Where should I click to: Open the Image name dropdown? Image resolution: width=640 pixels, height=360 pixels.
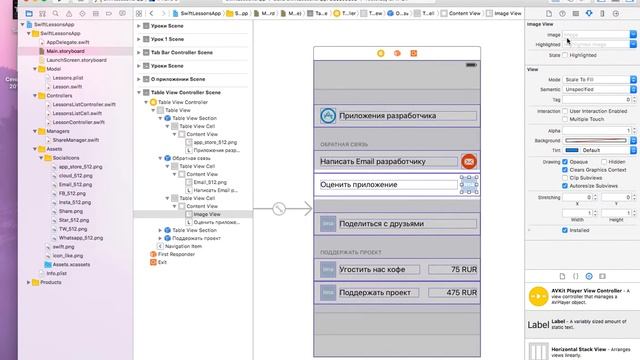[x=633, y=35]
